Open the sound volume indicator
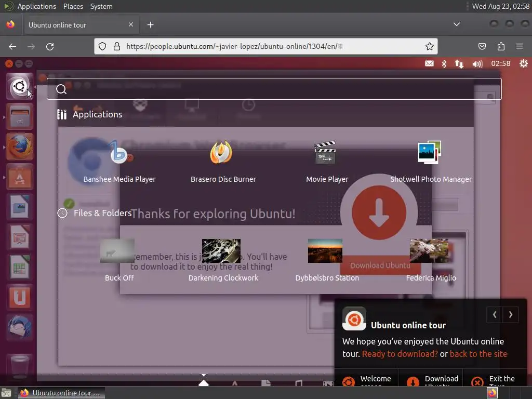The width and height of the screenshot is (532, 399). (477, 63)
